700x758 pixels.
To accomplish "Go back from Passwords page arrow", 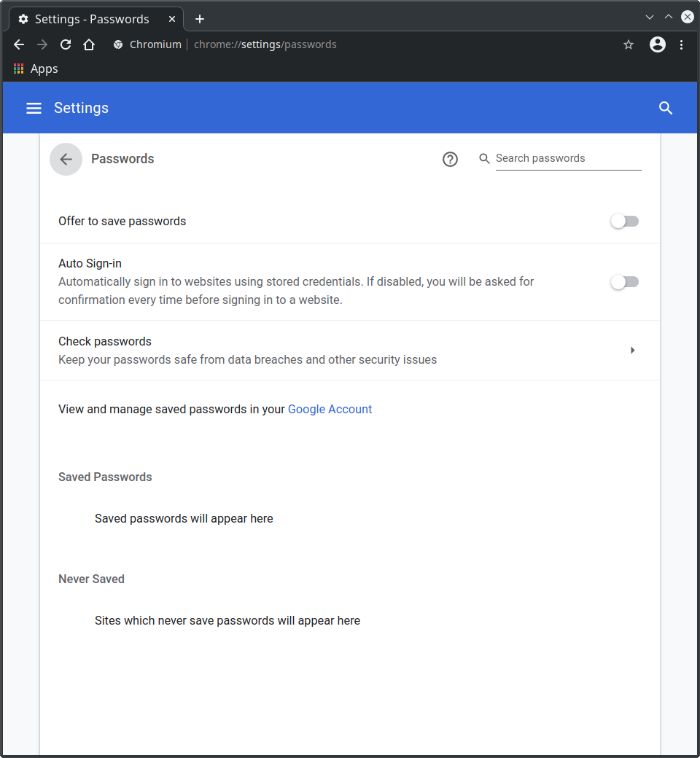I will (66, 159).
